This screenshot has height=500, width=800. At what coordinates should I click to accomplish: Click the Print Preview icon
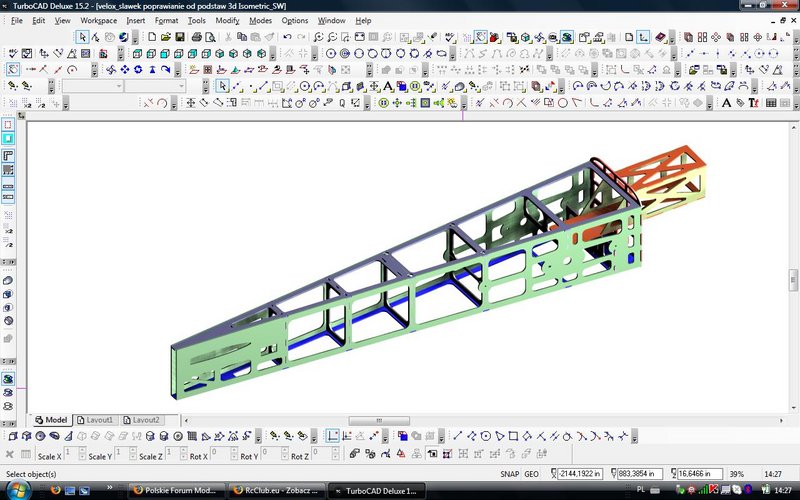(x=210, y=37)
